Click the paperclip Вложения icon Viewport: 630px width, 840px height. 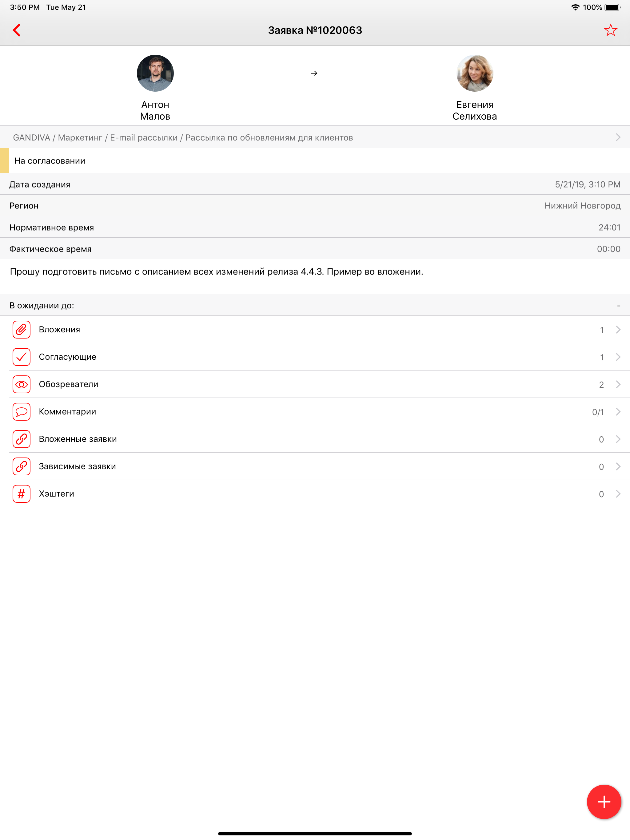22,330
